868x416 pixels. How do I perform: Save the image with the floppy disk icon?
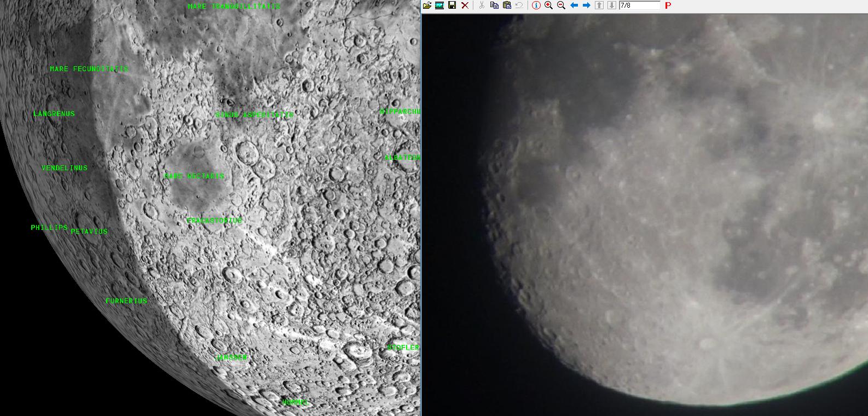(x=452, y=5)
